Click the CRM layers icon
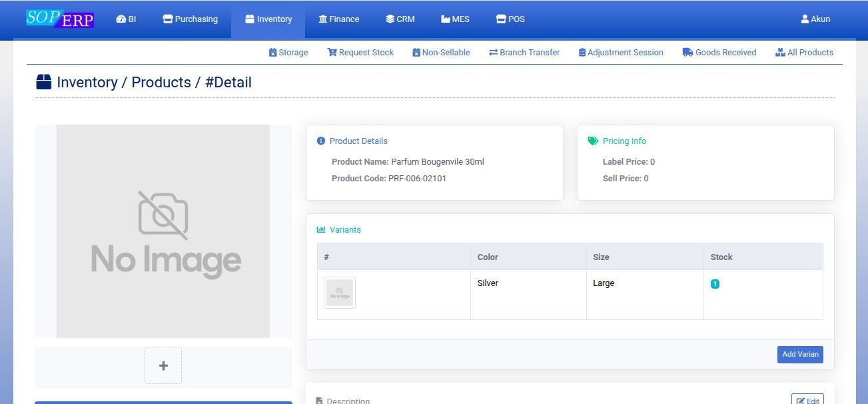Image resolution: width=868 pixels, height=404 pixels. pos(390,19)
